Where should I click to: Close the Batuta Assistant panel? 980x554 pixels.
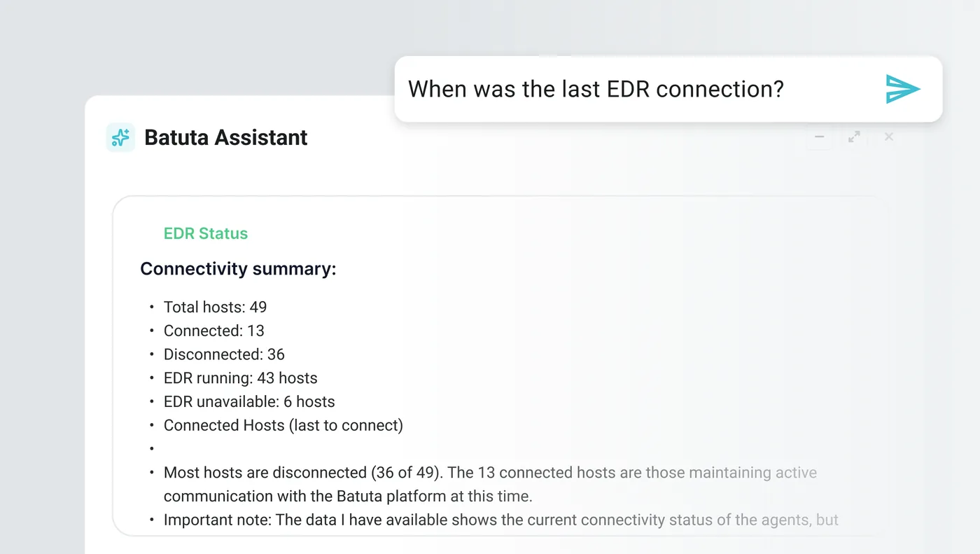(x=889, y=137)
